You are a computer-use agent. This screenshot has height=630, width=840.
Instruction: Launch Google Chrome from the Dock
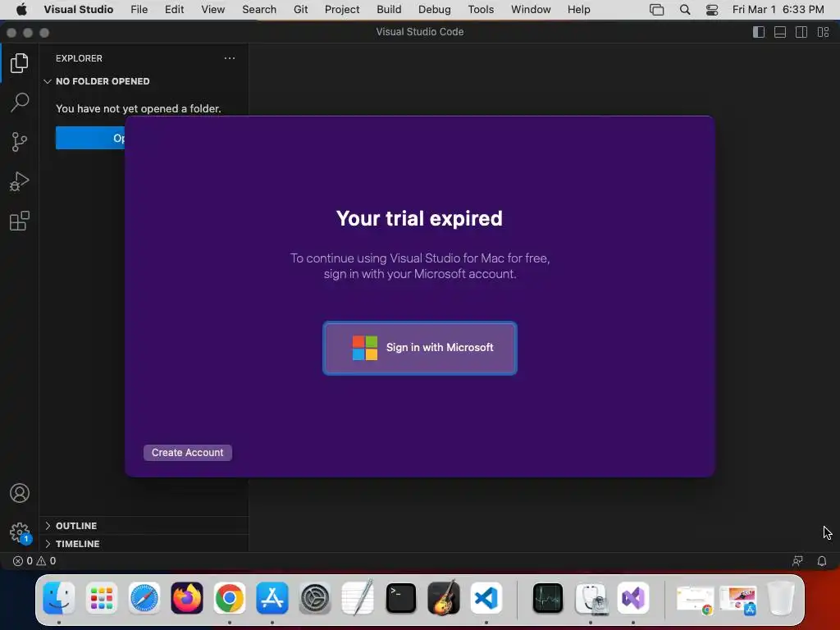point(230,598)
